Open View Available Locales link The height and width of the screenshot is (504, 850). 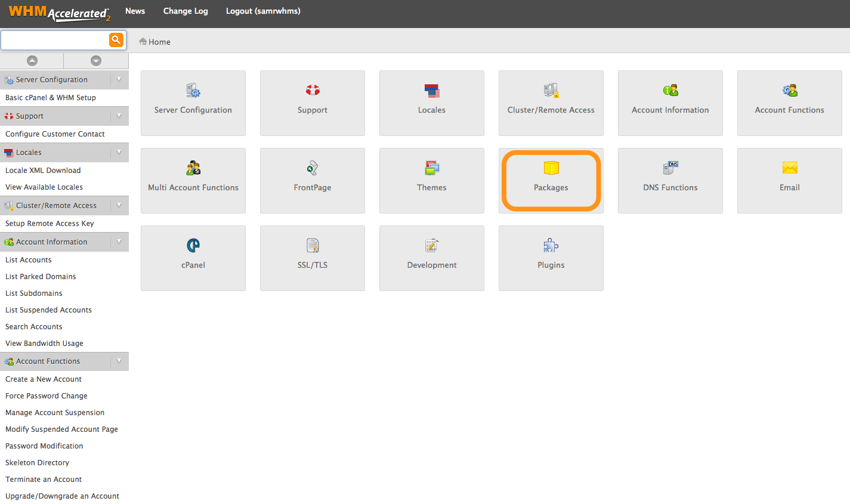pos(44,187)
